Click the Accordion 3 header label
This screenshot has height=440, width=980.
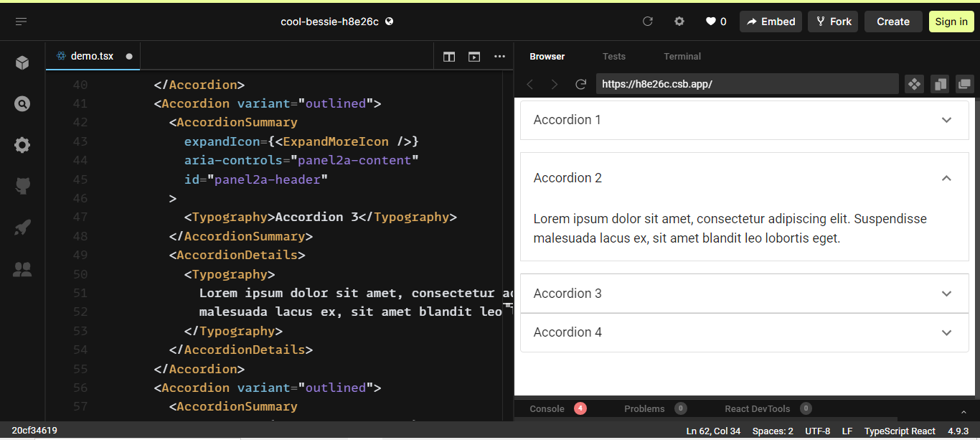point(567,294)
